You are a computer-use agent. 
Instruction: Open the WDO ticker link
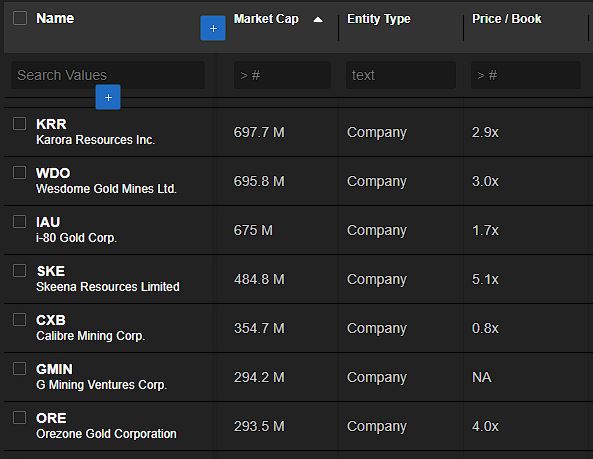53,173
